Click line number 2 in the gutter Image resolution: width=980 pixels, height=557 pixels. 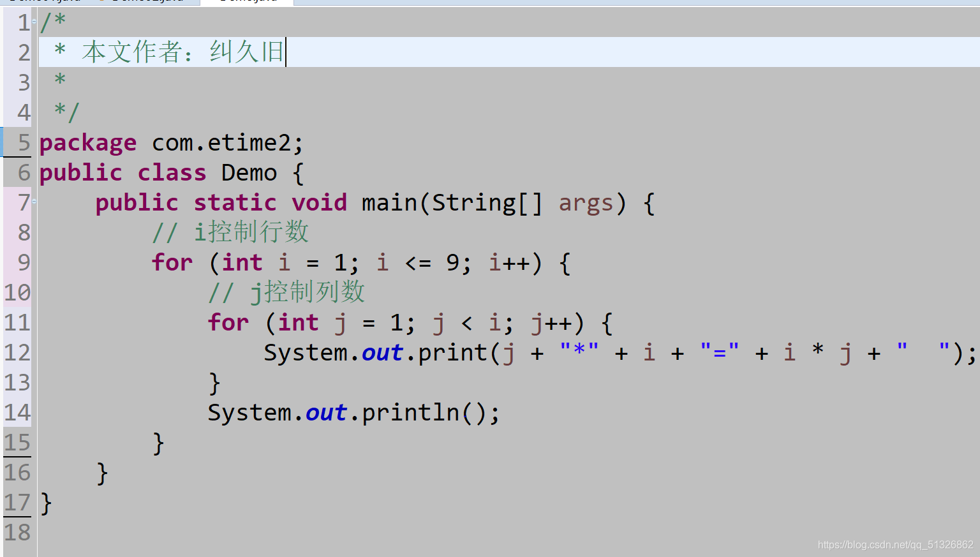point(24,52)
